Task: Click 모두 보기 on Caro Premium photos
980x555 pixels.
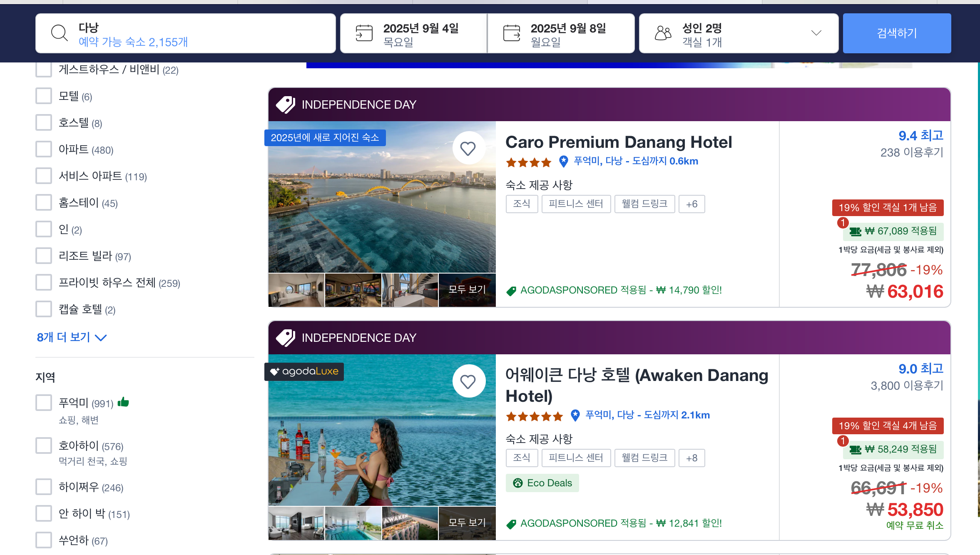Action: (x=467, y=290)
